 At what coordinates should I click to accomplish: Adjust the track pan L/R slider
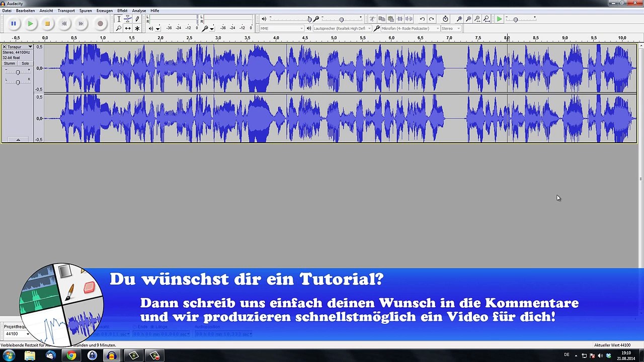tap(18, 82)
